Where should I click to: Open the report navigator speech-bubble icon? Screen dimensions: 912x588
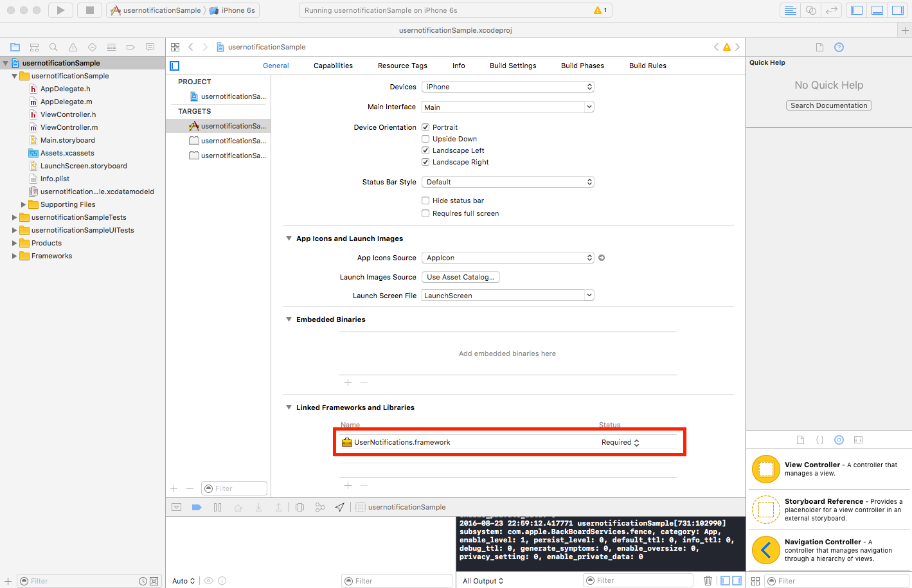pyautogui.click(x=150, y=47)
